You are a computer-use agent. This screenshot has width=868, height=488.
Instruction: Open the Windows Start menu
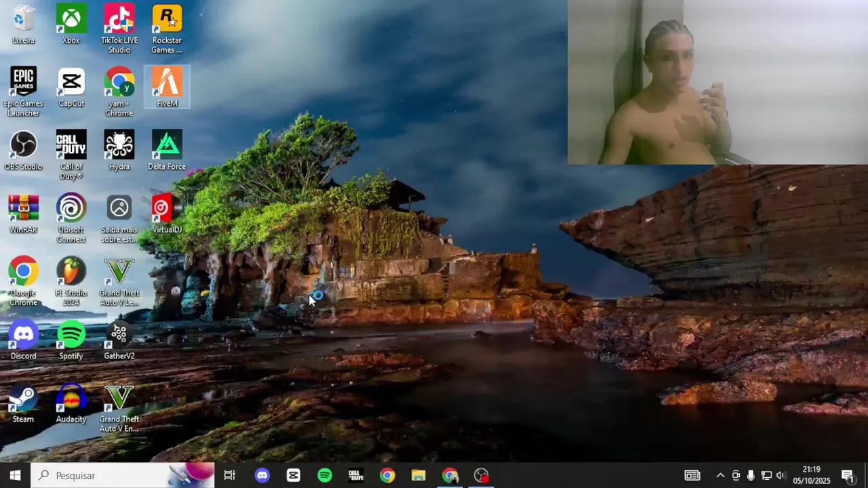15,475
